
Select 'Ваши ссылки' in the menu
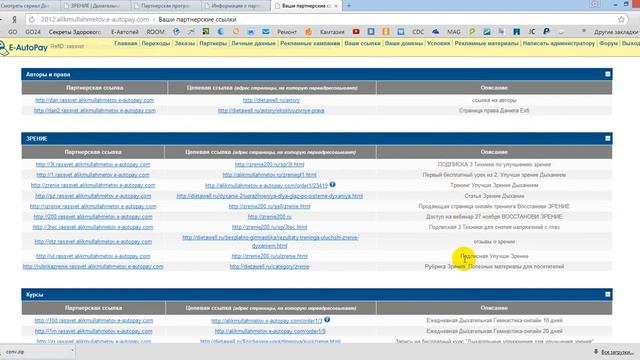click(362, 43)
